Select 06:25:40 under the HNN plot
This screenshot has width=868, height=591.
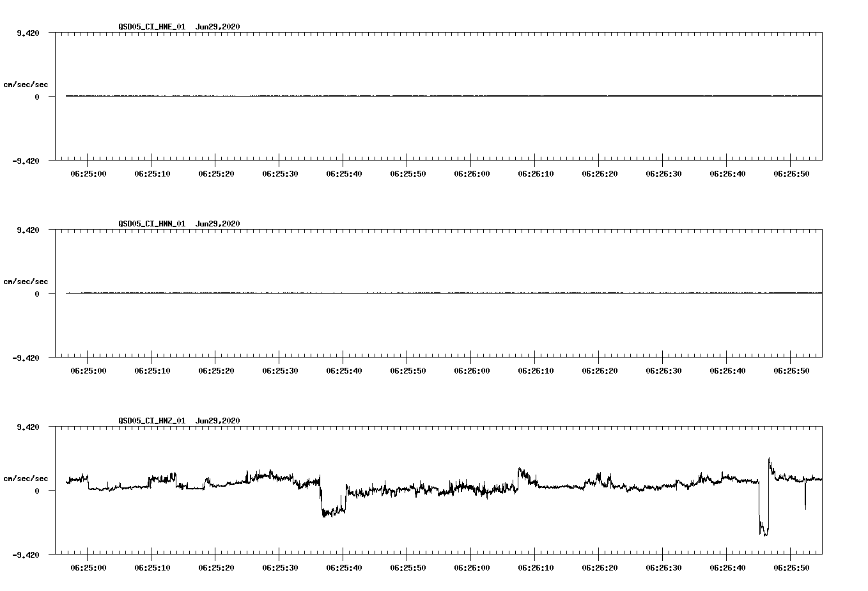pos(344,370)
